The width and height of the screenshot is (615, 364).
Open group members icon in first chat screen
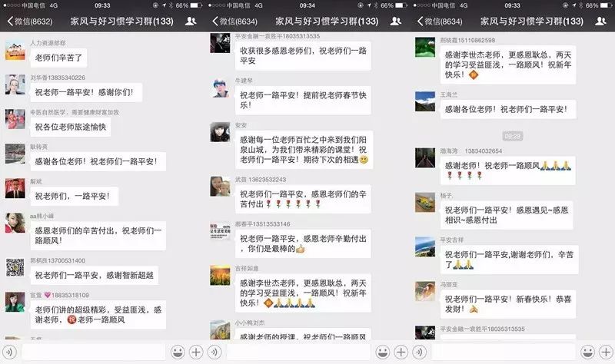(191, 22)
